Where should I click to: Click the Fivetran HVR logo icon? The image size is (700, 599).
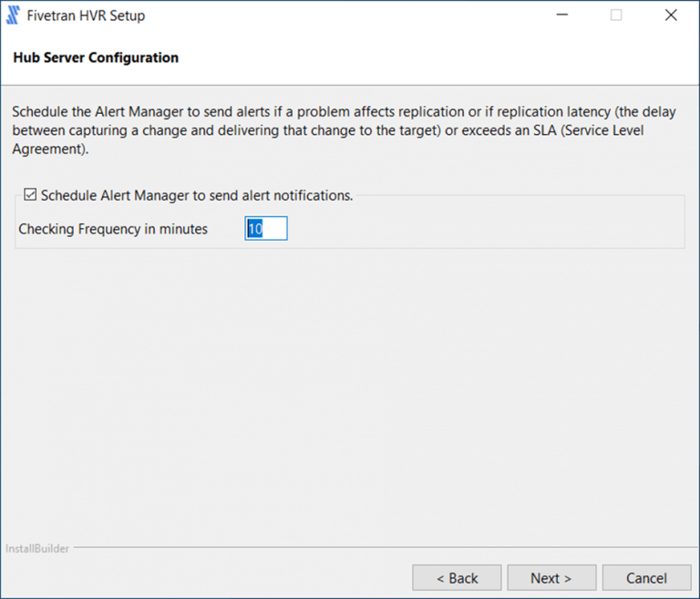tap(14, 15)
